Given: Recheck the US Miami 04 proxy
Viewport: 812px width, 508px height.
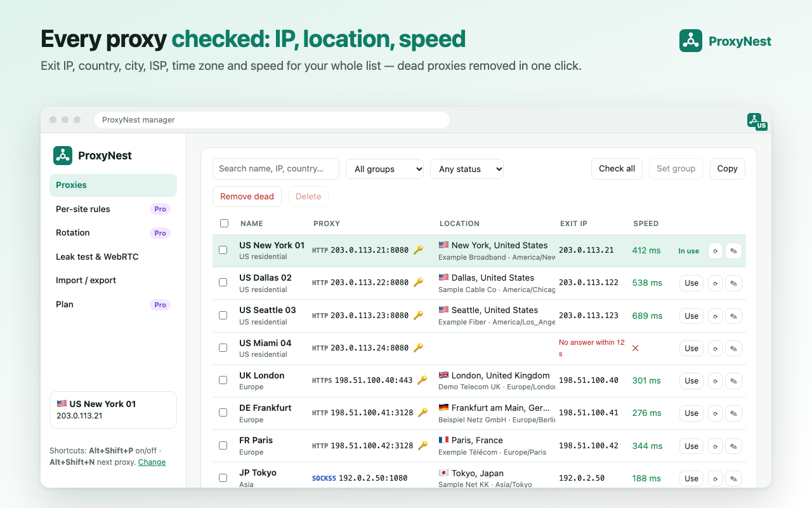Looking at the screenshot, I should pyautogui.click(x=715, y=348).
